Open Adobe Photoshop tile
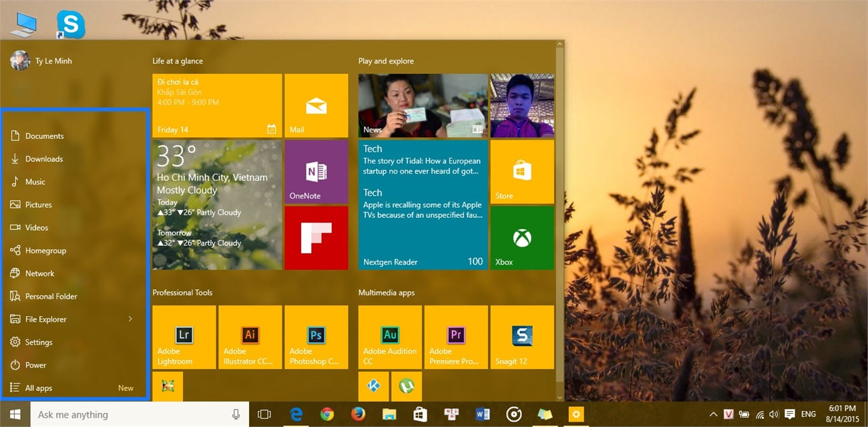Screen dimensions: 868x427 pyautogui.click(x=316, y=337)
